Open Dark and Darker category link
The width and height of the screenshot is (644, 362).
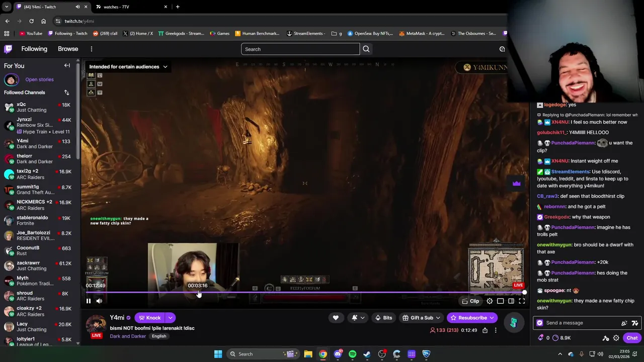pyautogui.click(x=128, y=336)
